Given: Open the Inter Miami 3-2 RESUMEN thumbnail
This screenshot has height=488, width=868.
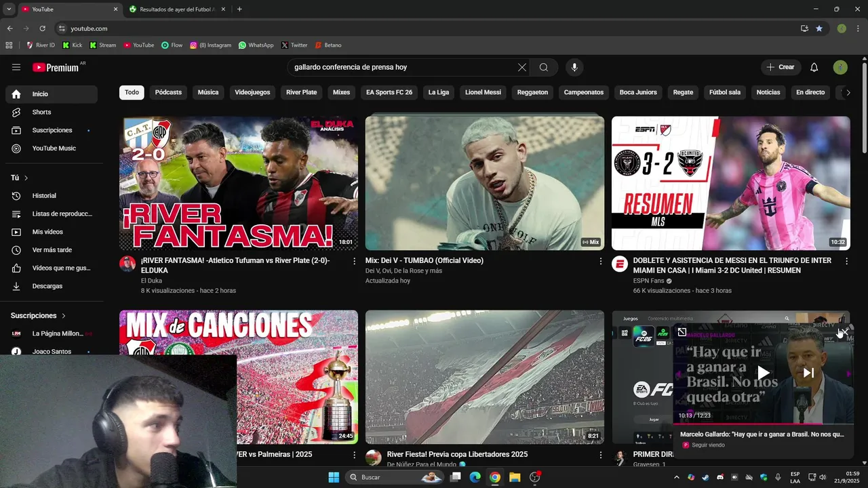Looking at the screenshot, I should 731,183.
